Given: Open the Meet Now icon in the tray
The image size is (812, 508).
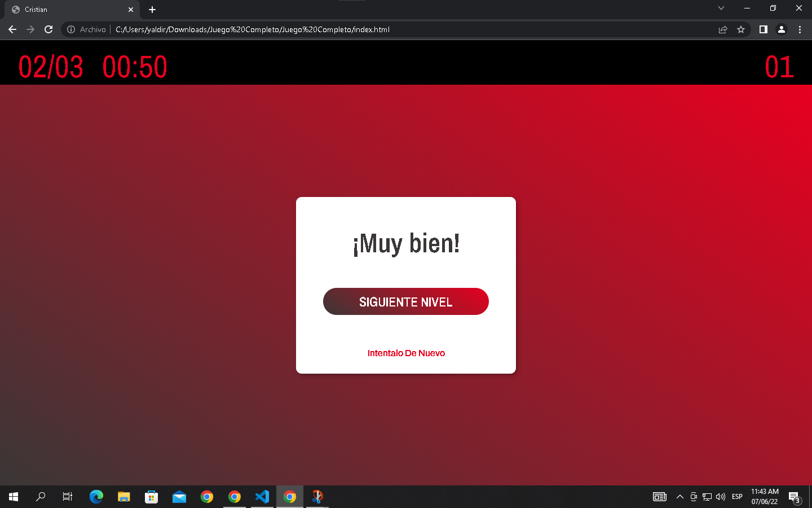Looking at the screenshot, I should pos(694,497).
